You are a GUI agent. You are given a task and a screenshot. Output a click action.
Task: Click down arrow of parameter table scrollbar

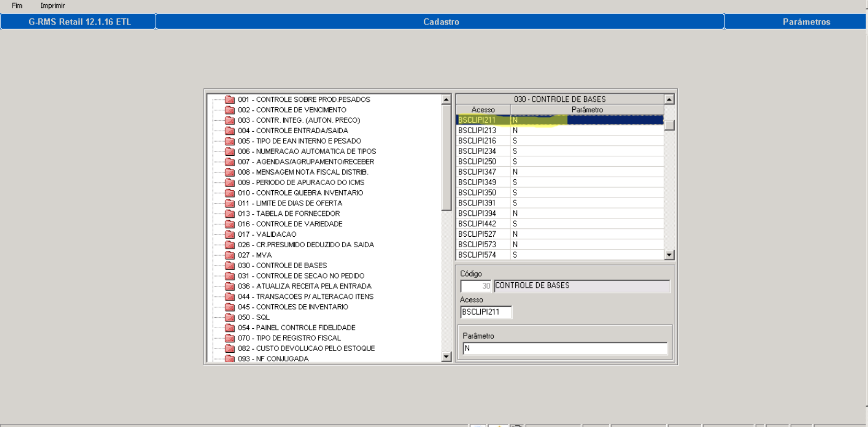click(x=669, y=255)
